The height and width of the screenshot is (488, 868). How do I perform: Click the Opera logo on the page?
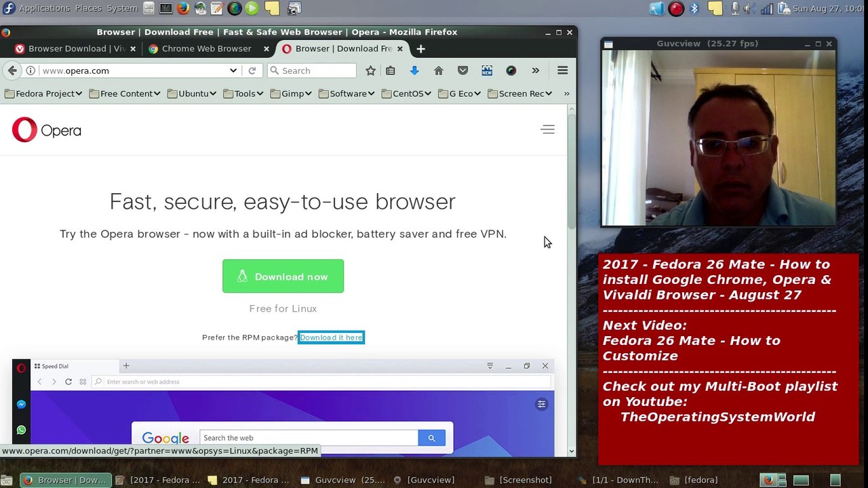pos(46,130)
